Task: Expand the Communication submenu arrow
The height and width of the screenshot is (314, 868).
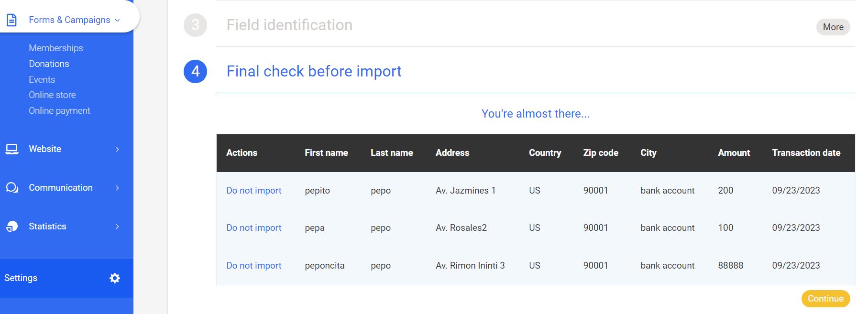Action: [x=118, y=188]
